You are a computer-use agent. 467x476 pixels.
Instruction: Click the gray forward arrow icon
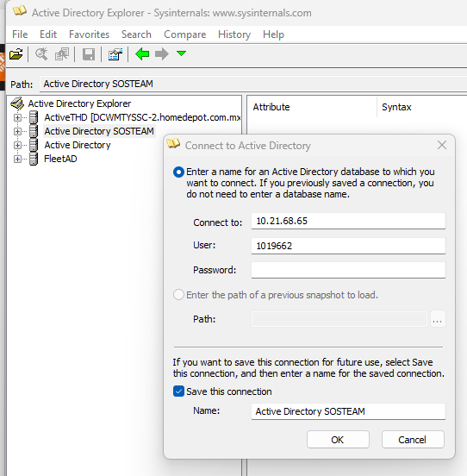click(x=162, y=54)
